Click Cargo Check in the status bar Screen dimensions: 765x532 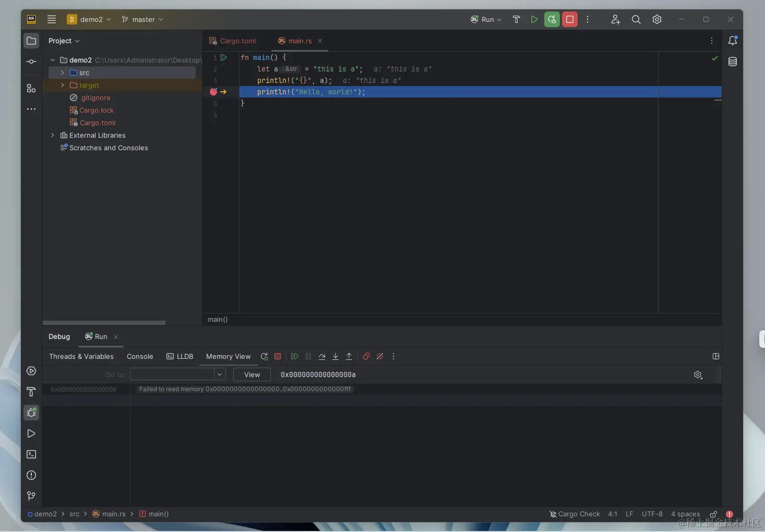pyautogui.click(x=575, y=514)
